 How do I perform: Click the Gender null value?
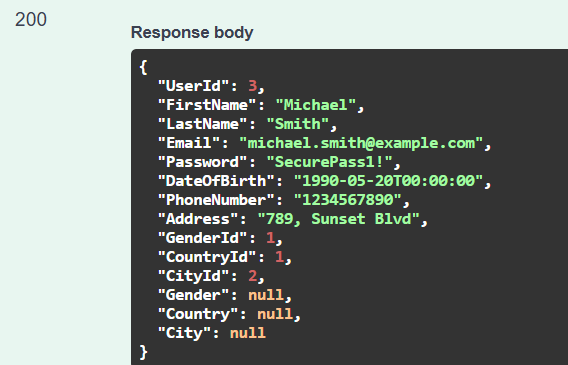(266, 295)
